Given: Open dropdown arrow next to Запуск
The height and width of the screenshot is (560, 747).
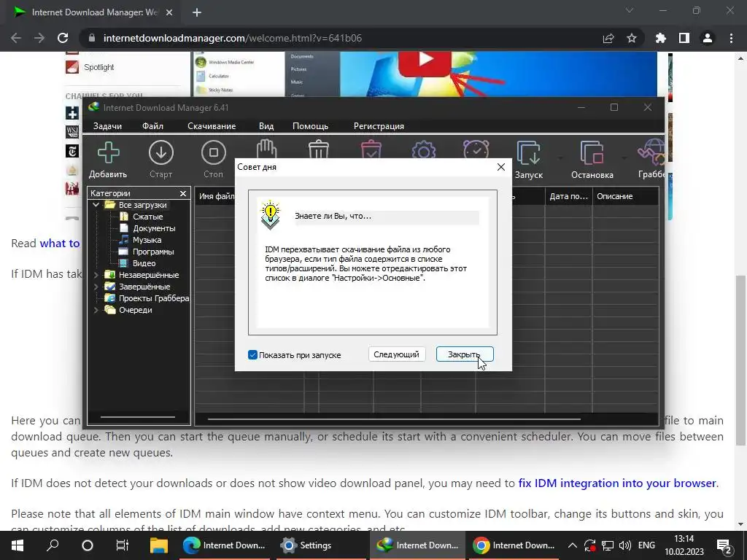Looking at the screenshot, I should (560, 158).
